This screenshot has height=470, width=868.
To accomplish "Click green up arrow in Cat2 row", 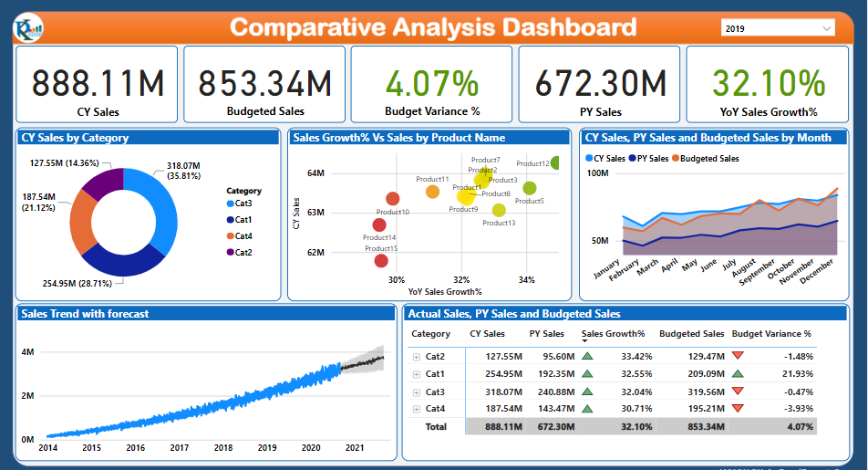I will click(x=588, y=357).
